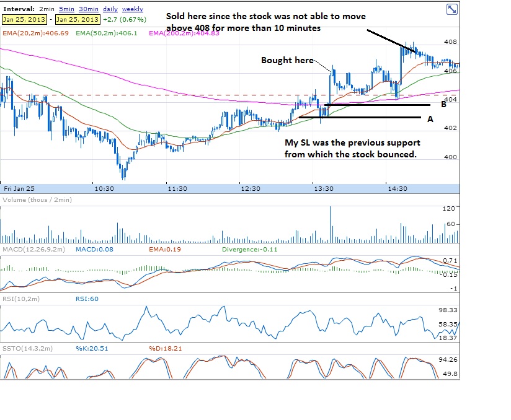The image size is (511, 420).
Task: Switch interval to 5min
Action: [66, 9]
